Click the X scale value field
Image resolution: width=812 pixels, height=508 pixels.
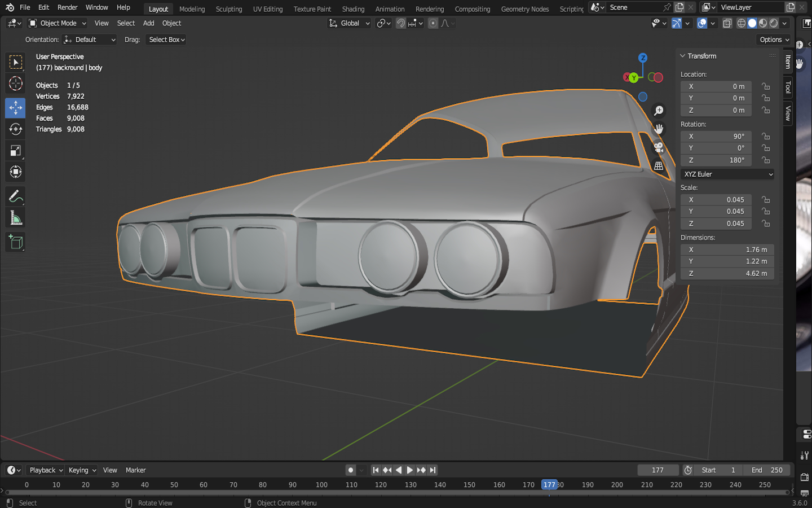coord(716,200)
